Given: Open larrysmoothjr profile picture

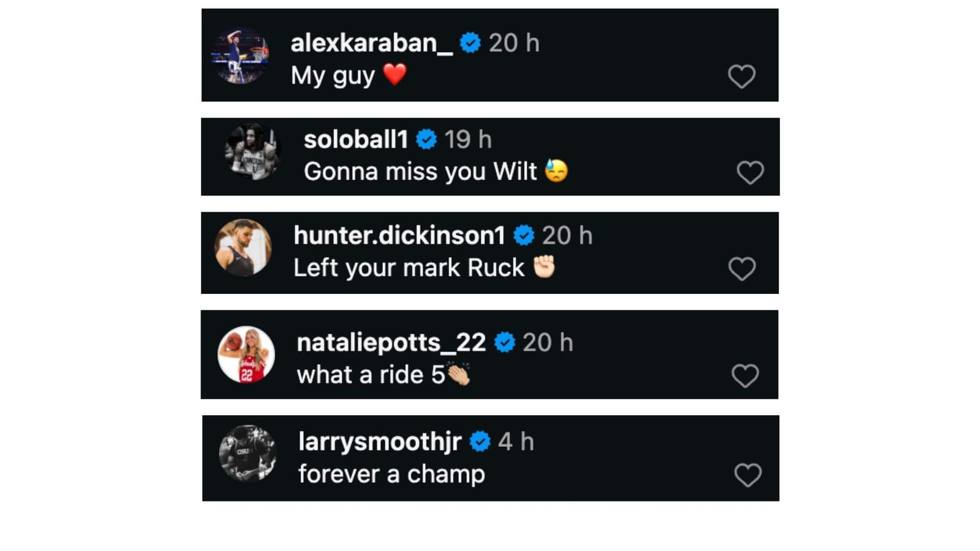Looking at the screenshot, I should [247, 454].
